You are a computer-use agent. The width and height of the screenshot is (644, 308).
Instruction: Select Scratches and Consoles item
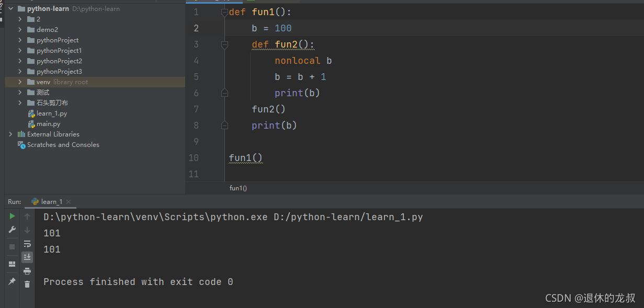click(63, 144)
